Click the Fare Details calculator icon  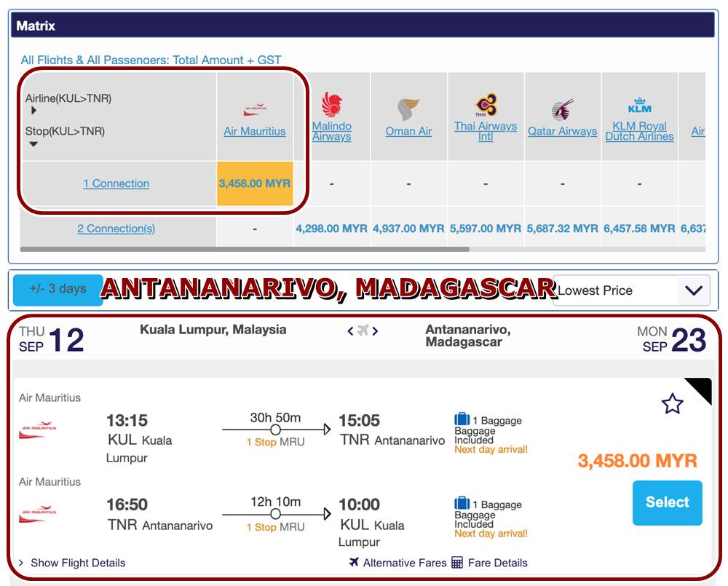tap(457, 562)
